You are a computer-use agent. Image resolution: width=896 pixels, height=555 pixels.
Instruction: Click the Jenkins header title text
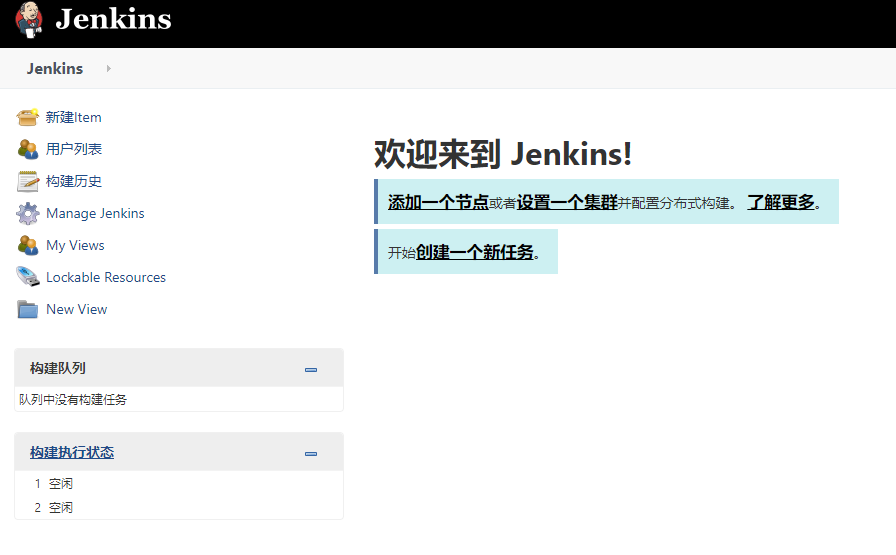113,19
